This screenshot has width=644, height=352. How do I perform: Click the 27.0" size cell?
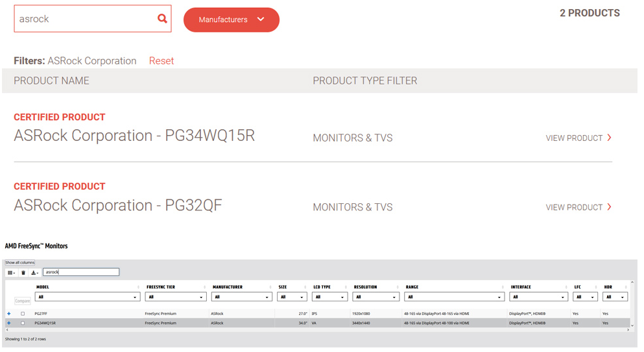tap(303, 313)
